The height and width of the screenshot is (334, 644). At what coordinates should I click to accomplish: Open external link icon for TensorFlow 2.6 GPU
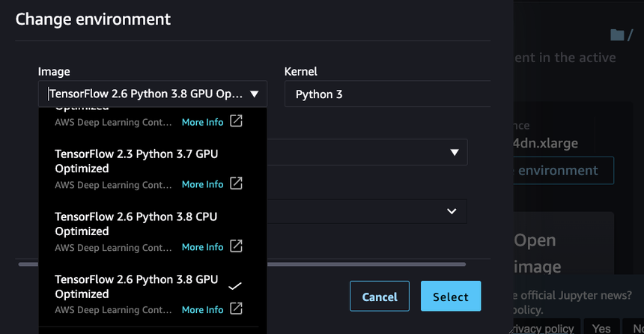click(236, 309)
